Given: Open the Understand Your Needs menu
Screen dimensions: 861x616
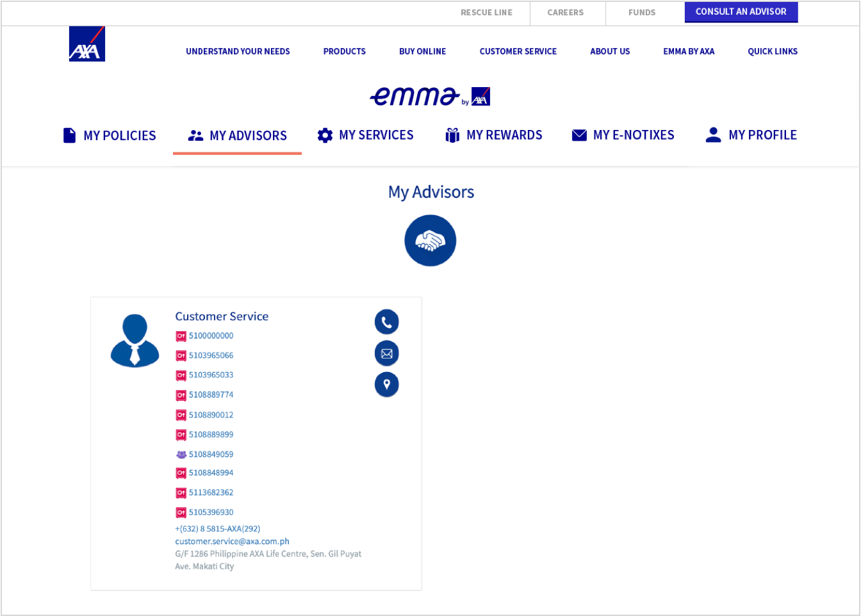Looking at the screenshot, I should click(238, 51).
